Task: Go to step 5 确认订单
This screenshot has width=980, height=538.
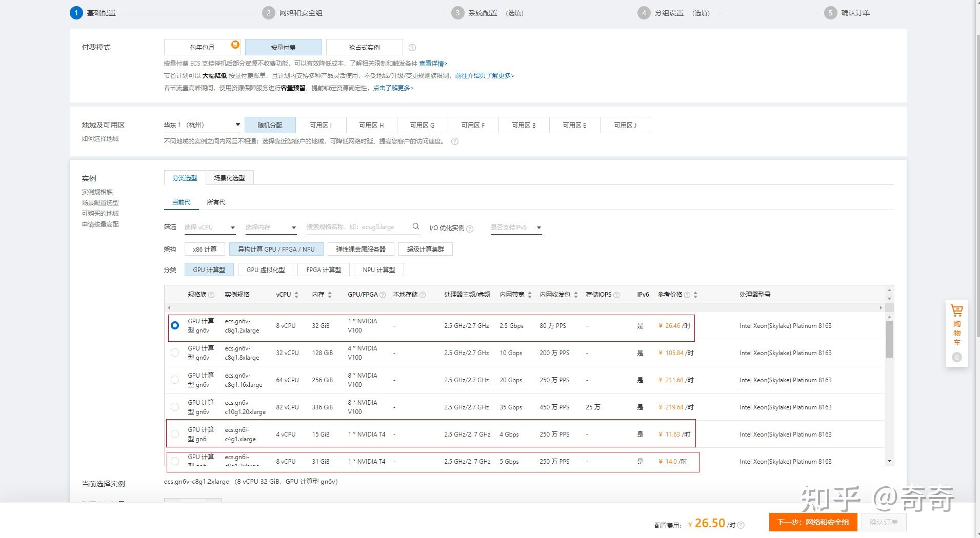Action: [847, 13]
